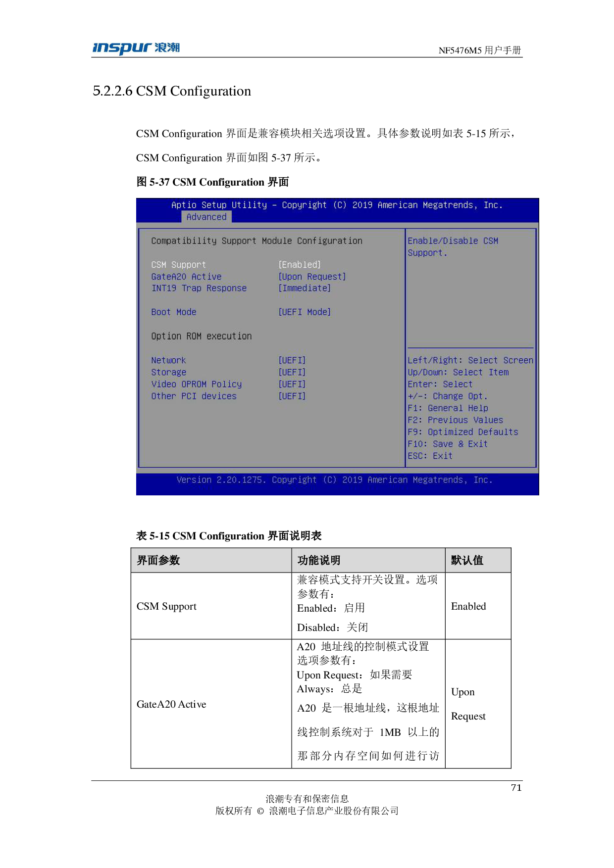Toggle the CSM Support Enabled value

point(299,265)
